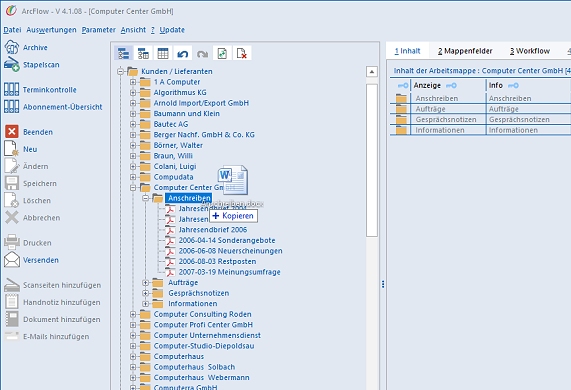Select Jahresendbrief 2006 PDF in tree
Viewport: 571px width, 390px height.
(213, 230)
